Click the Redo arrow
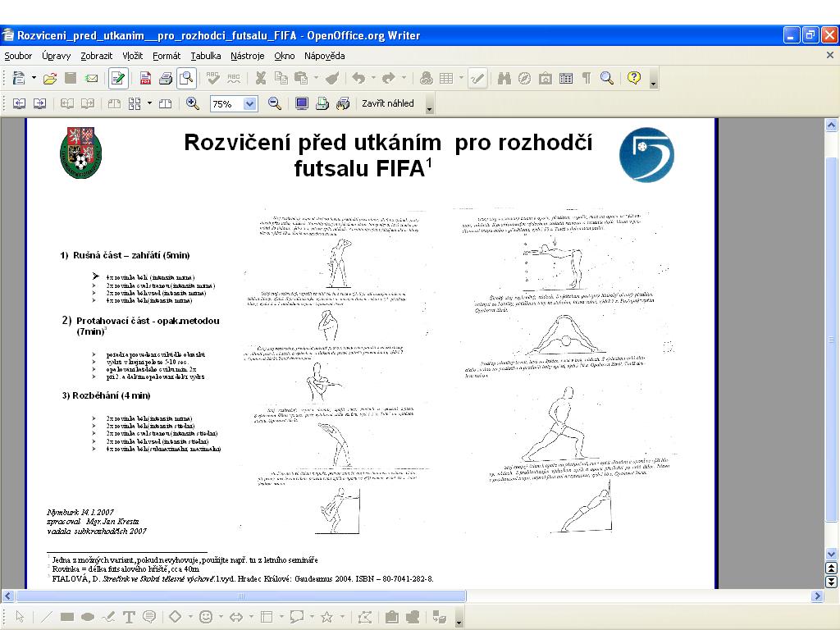The height and width of the screenshot is (630, 840). coord(388,79)
